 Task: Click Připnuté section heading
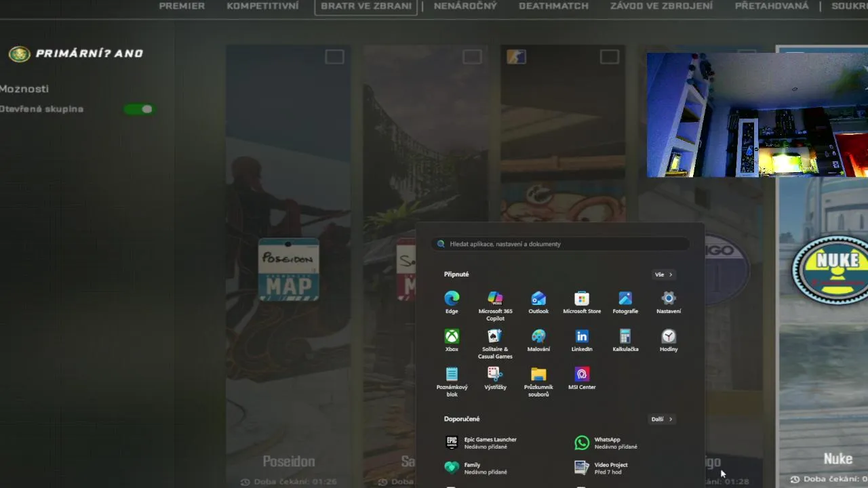tap(456, 274)
